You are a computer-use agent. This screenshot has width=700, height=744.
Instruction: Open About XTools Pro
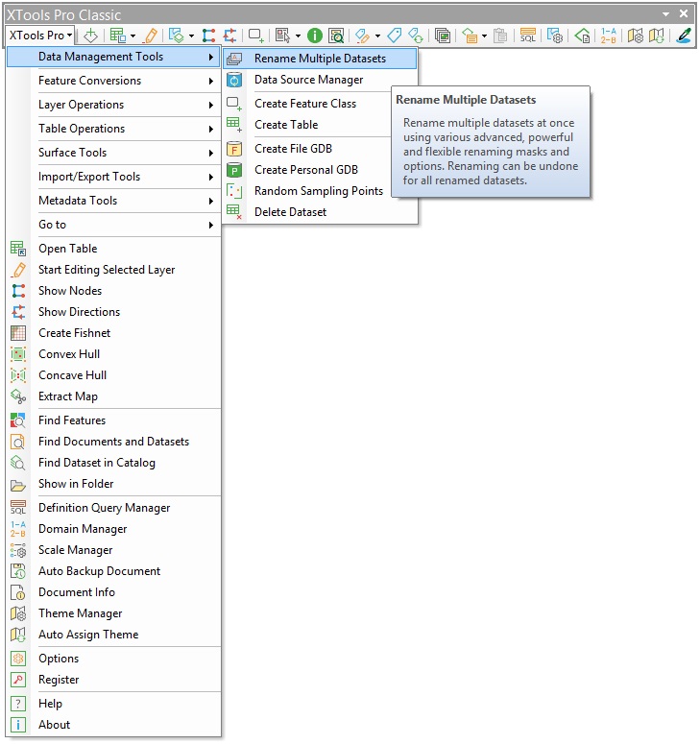pyautogui.click(x=114, y=725)
